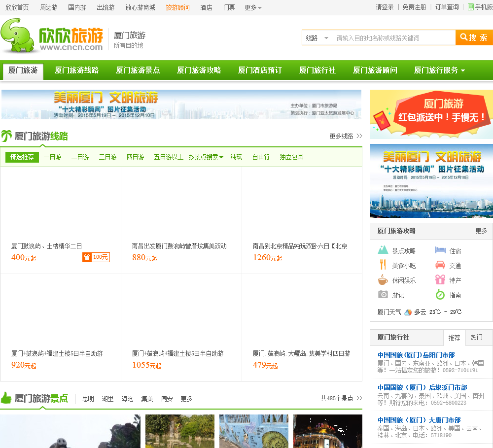The height and width of the screenshot is (448, 493).
Task: Click the arrows next to 共485个景点
Action: point(359,398)
